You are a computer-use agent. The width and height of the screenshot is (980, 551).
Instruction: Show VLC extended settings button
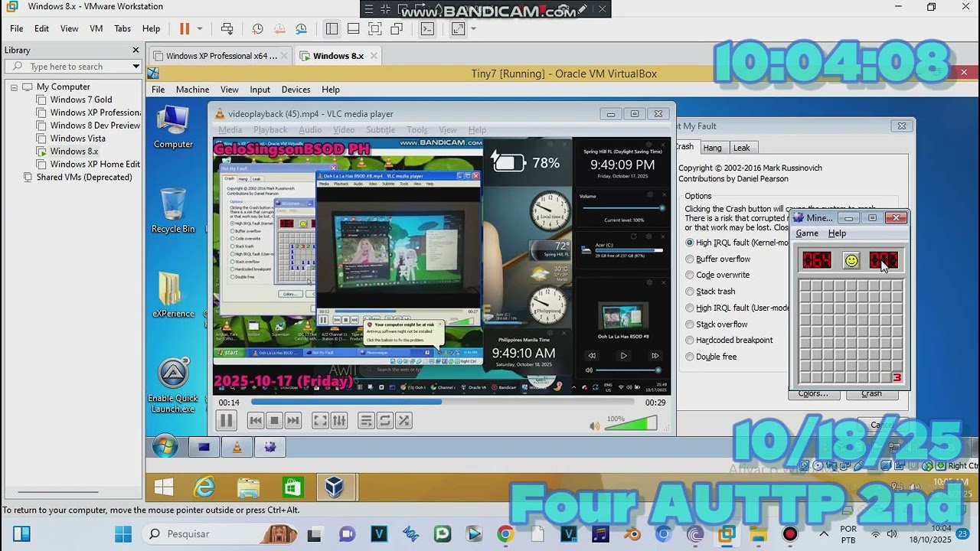click(x=339, y=420)
